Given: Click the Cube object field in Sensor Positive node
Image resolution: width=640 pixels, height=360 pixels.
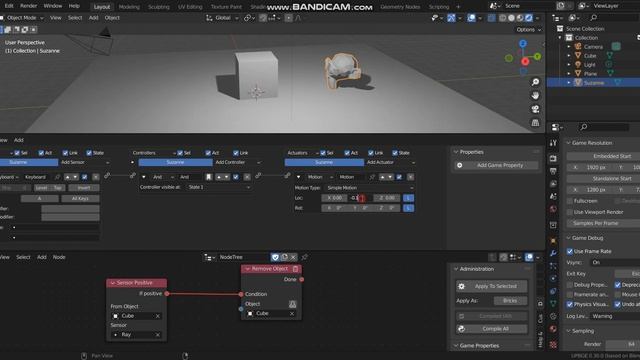Looking at the screenshot, I should 136,316.
